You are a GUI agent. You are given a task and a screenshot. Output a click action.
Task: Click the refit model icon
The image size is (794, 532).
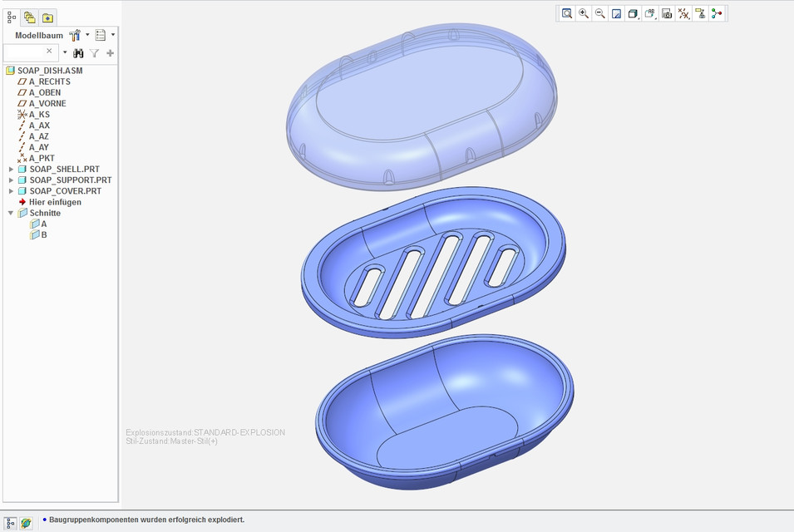pos(617,13)
